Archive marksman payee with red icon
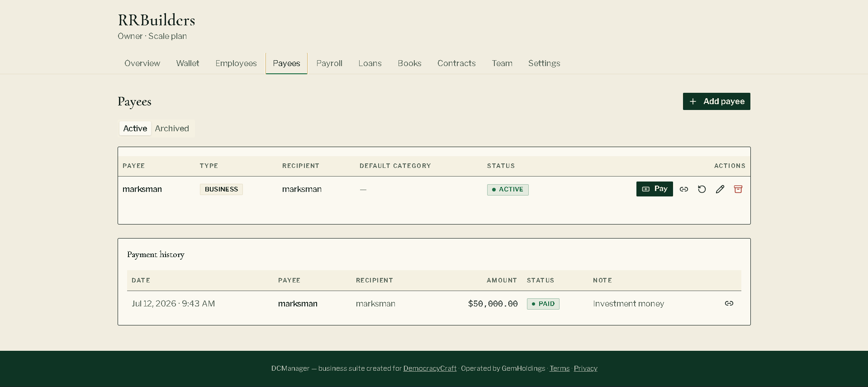This screenshot has width=868, height=387. pyautogui.click(x=738, y=189)
